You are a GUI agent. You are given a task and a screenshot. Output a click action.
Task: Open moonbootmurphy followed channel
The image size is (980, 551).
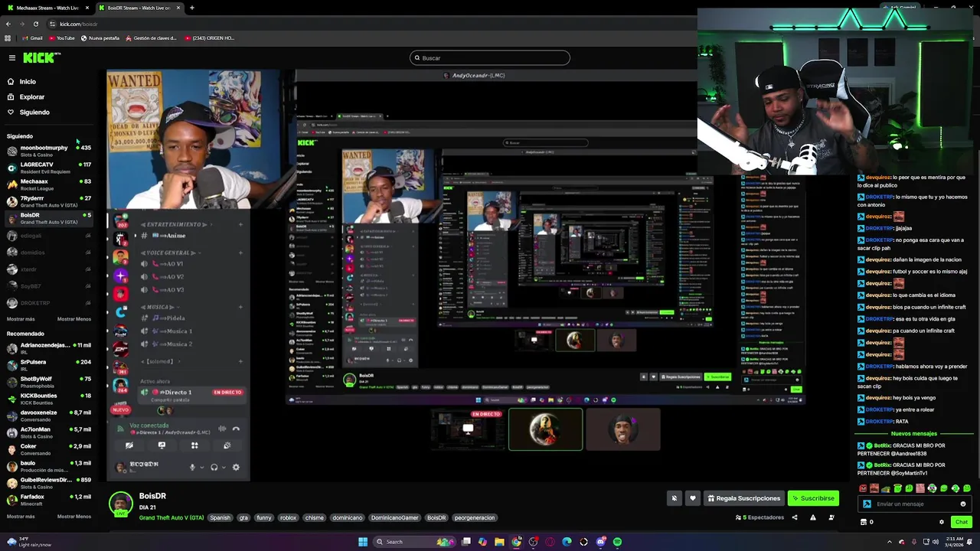[x=49, y=151]
